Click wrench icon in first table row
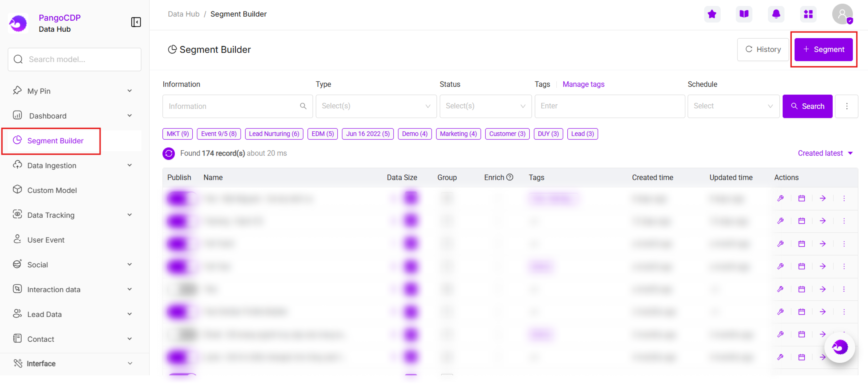 coord(780,199)
